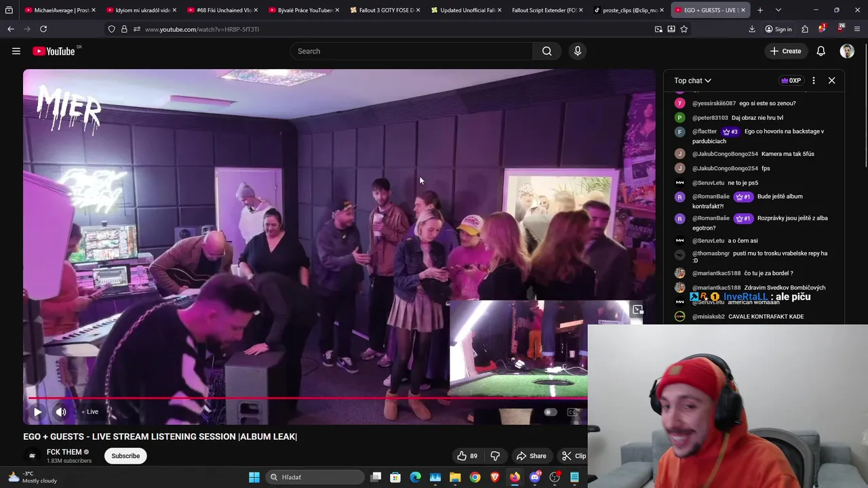Type in the YouTube Search field
Image resolution: width=868 pixels, height=488 pixels.
coord(411,51)
